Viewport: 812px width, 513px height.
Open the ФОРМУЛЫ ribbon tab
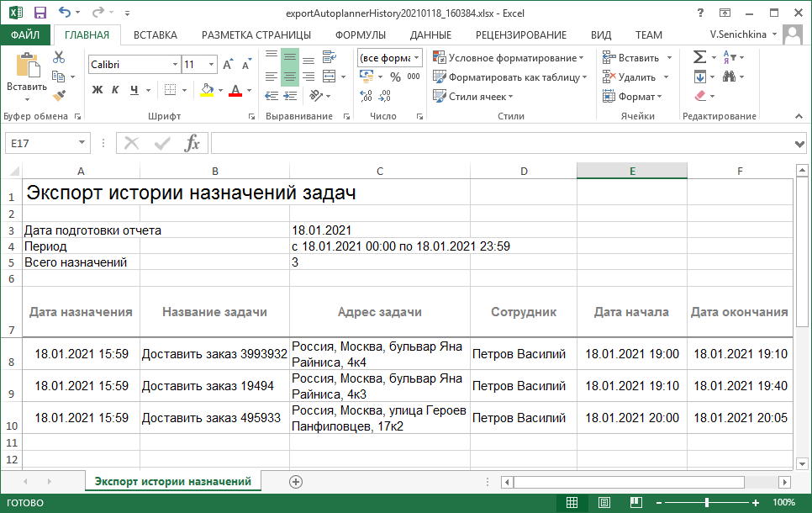360,35
